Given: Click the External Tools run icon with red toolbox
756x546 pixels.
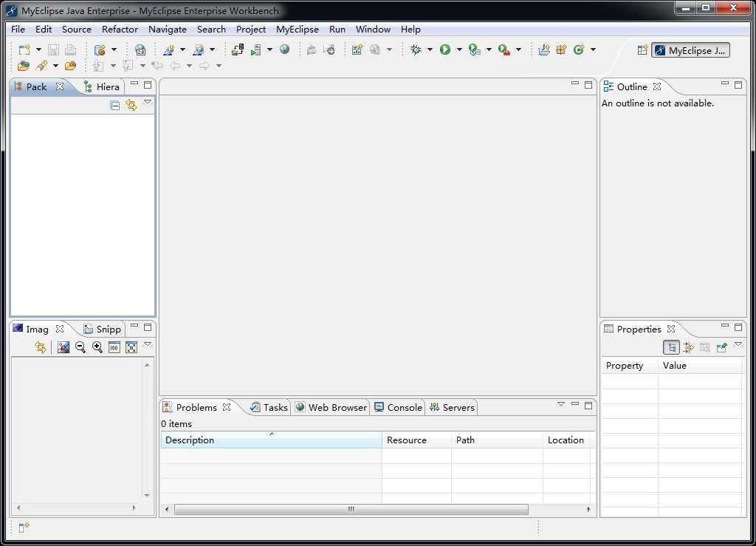Looking at the screenshot, I should pos(504,50).
